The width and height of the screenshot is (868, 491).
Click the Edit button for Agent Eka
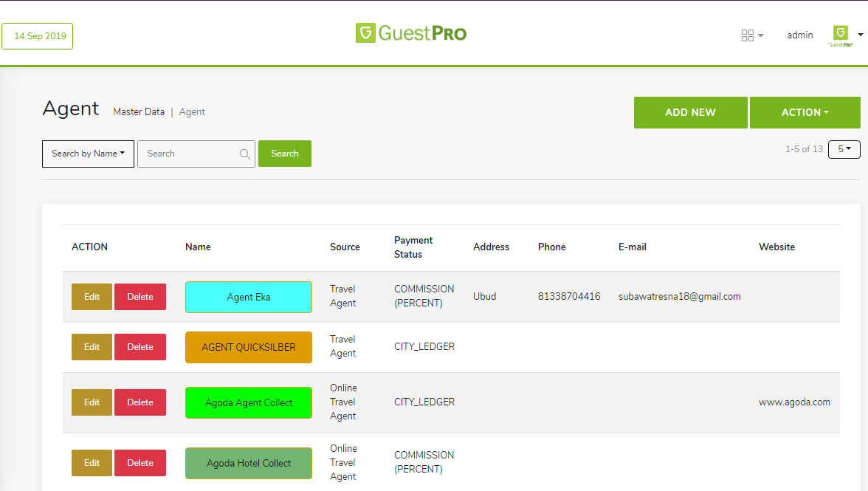[x=92, y=296]
